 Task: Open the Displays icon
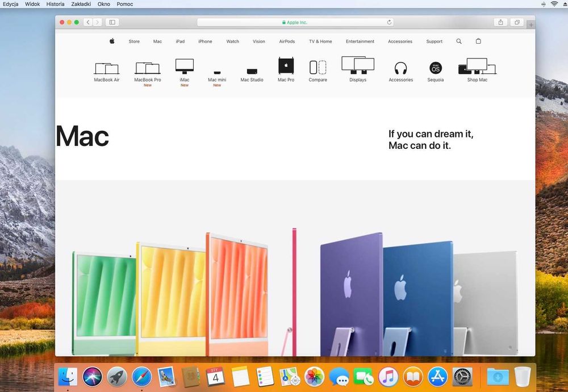[358, 65]
